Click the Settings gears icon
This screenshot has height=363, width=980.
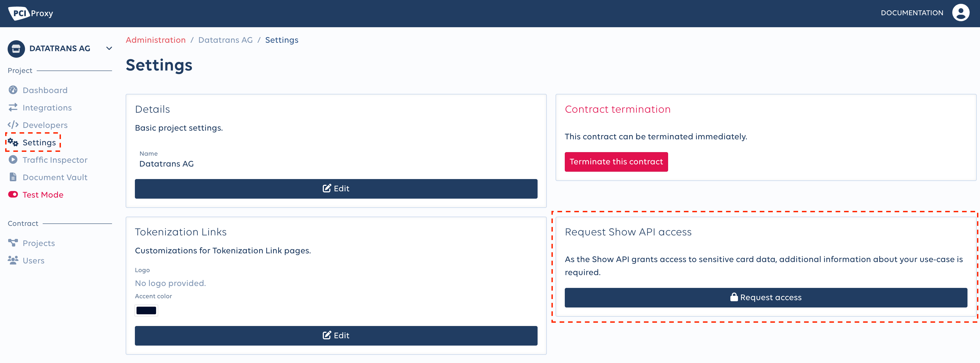coord(13,143)
